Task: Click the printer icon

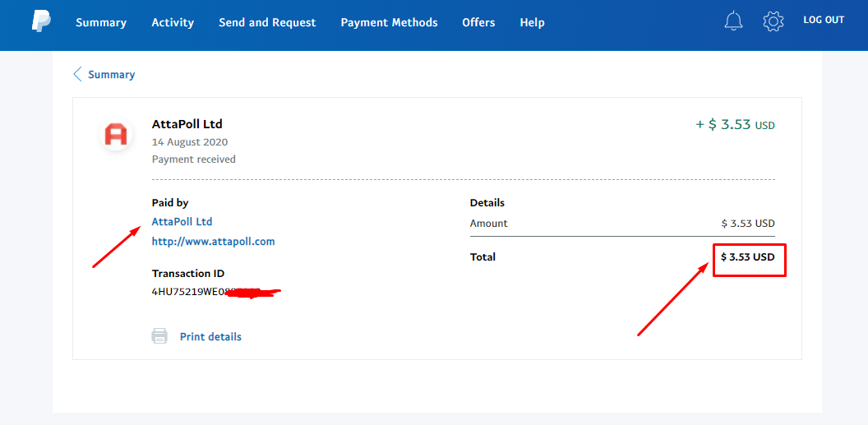Action: (159, 336)
